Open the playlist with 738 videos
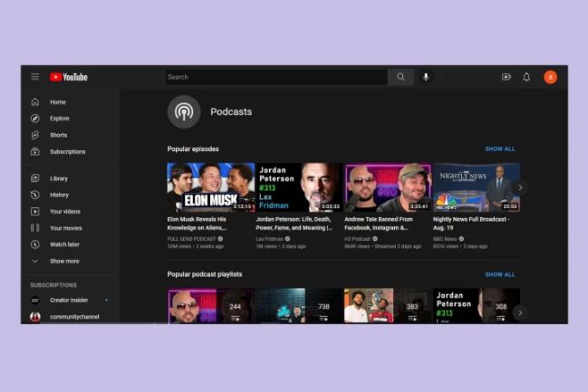This screenshot has width=588, height=392. point(299,305)
